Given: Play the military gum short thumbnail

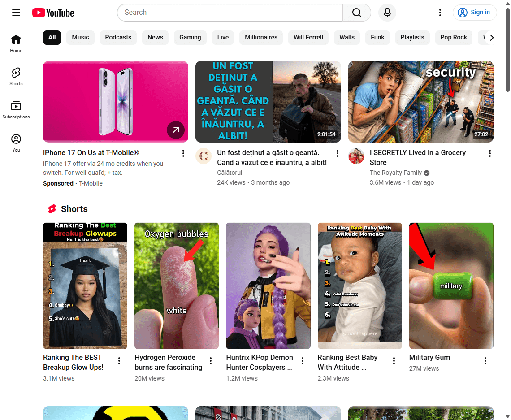Looking at the screenshot, I should click(x=451, y=286).
